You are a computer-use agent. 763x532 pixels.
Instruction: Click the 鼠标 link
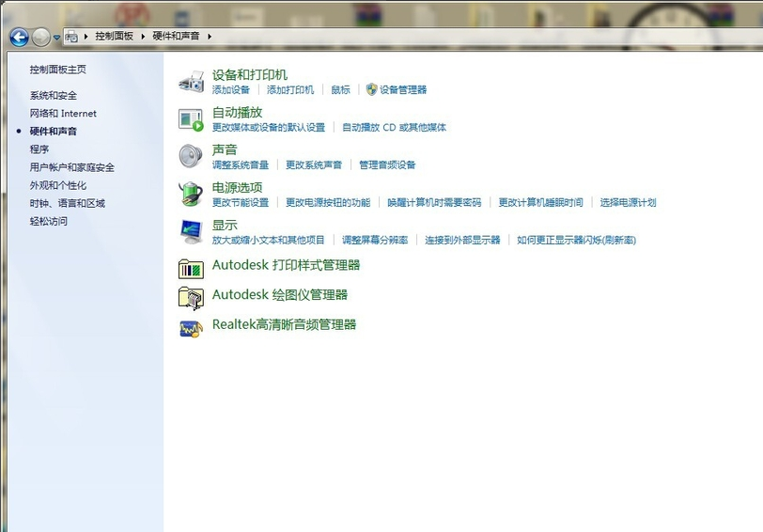340,90
